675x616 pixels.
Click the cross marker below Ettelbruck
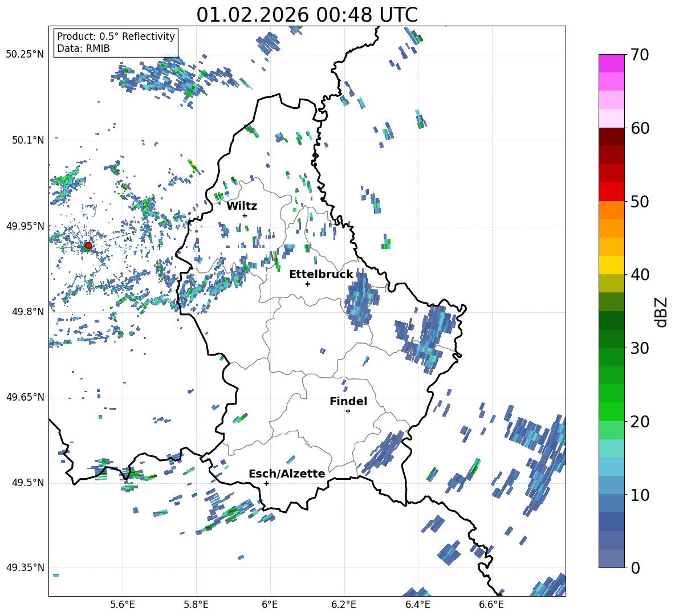[307, 284]
